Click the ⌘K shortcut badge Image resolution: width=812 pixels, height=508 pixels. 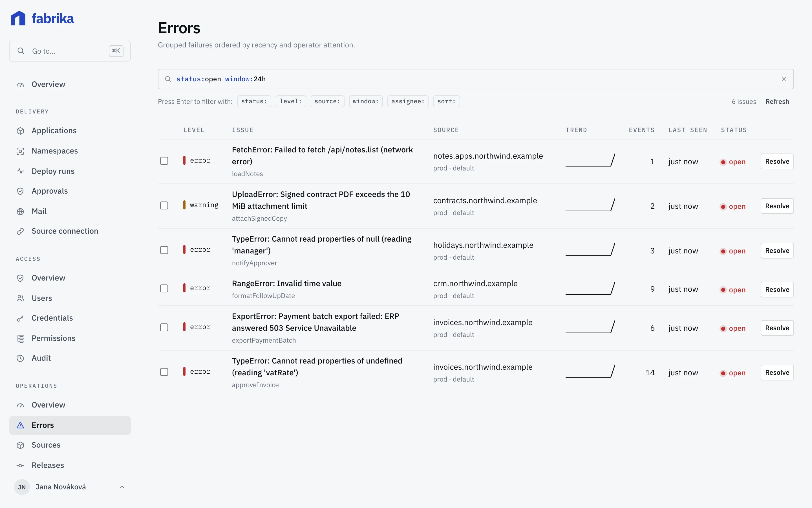pyautogui.click(x=116, y=51)
